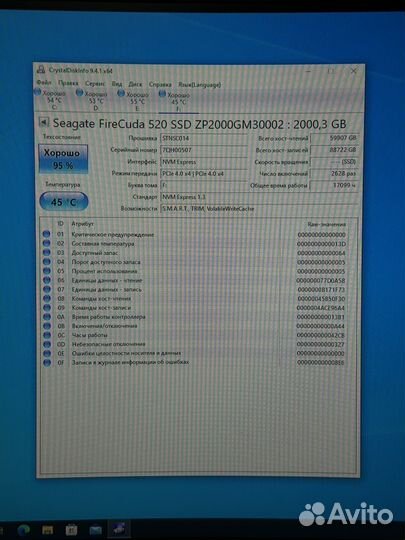405x540 pixels.
Task: Click rotation rate value ---- (SSD)
Action: (x=334, y=162)
